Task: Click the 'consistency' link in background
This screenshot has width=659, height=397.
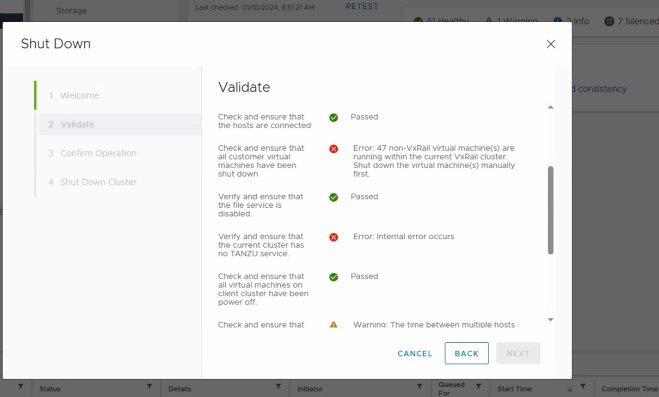Action: click(602, 89)
